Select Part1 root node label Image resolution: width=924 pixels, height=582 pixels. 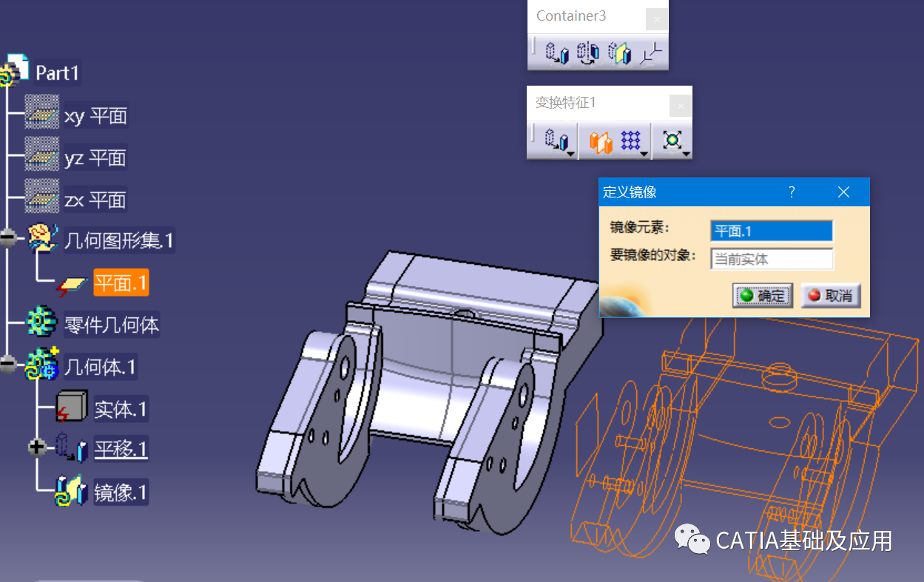(58, 73)
